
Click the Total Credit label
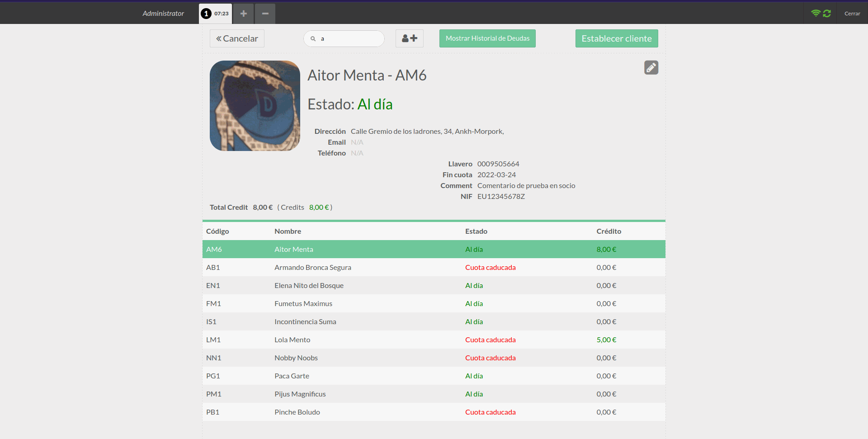tap(229, 207)
